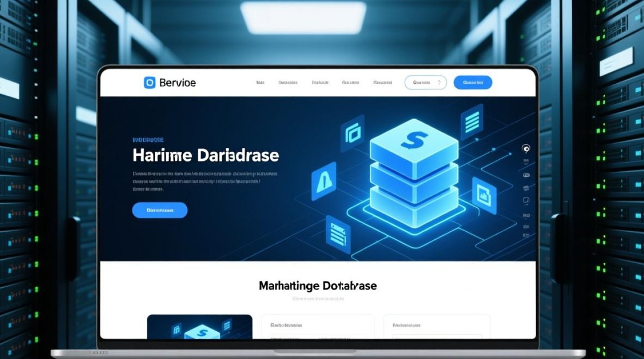Click the last text item in navbar
This screenshot has width=644, height=359.
[x=382, y=82]
